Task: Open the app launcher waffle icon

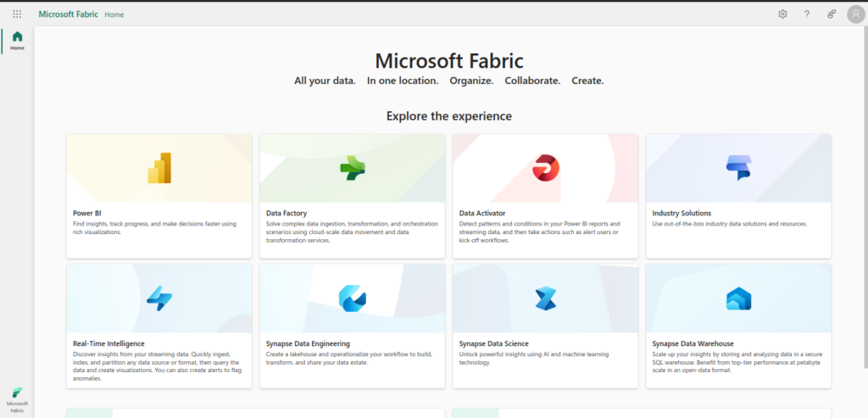Action: point(17,14)
